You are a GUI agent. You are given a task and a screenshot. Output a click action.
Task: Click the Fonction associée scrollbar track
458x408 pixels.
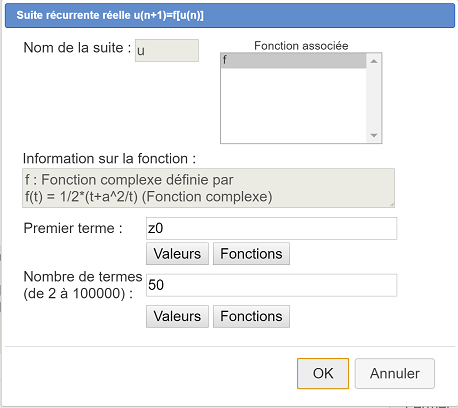[374, 98]
